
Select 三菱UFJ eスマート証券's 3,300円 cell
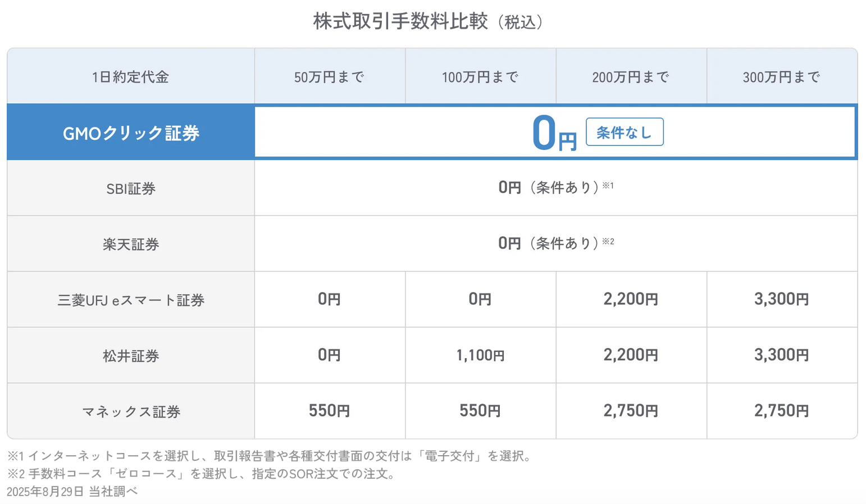[x=781, y=299]
